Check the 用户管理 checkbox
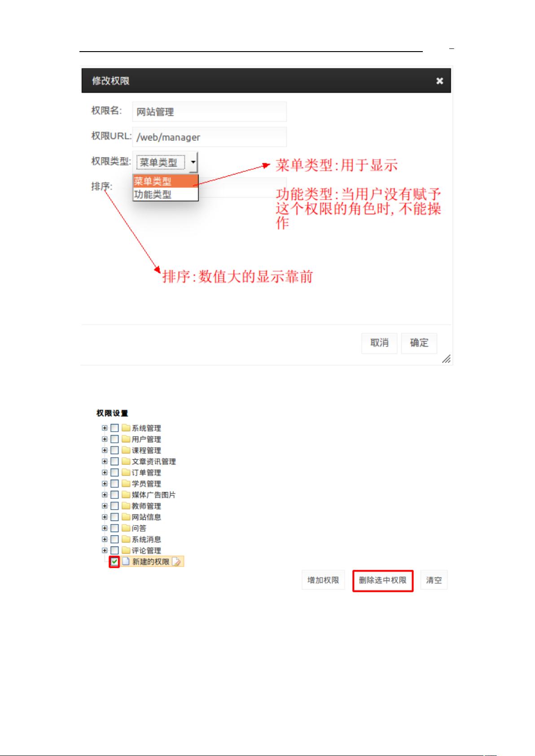This screenshot has width=535, height=756. pos(114,439)
